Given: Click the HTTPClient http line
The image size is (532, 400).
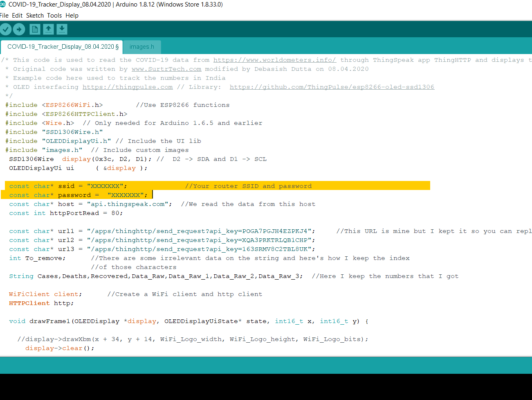Looking at the screenshot, I should tap(41, 303).
